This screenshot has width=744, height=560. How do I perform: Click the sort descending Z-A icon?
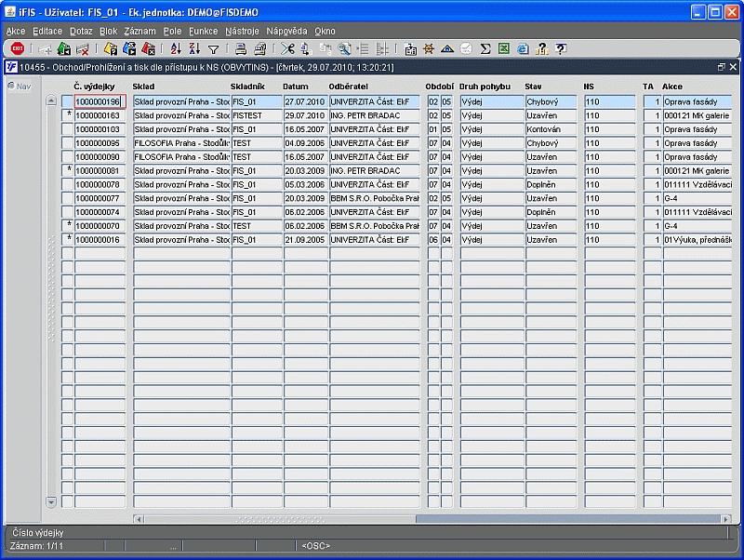point(194,48)
